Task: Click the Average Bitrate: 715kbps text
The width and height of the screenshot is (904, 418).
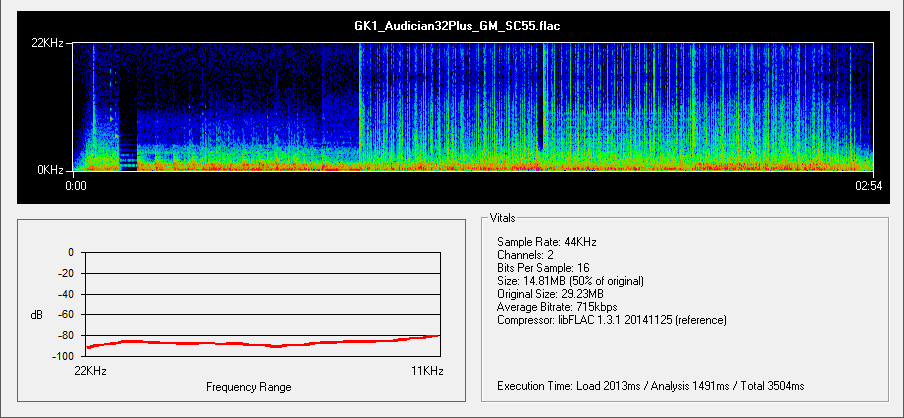Action: click(557, 307)
